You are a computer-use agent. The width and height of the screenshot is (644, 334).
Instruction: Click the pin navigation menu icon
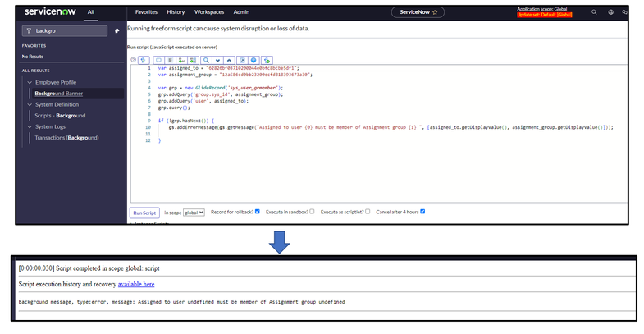(x=117, y=31)
